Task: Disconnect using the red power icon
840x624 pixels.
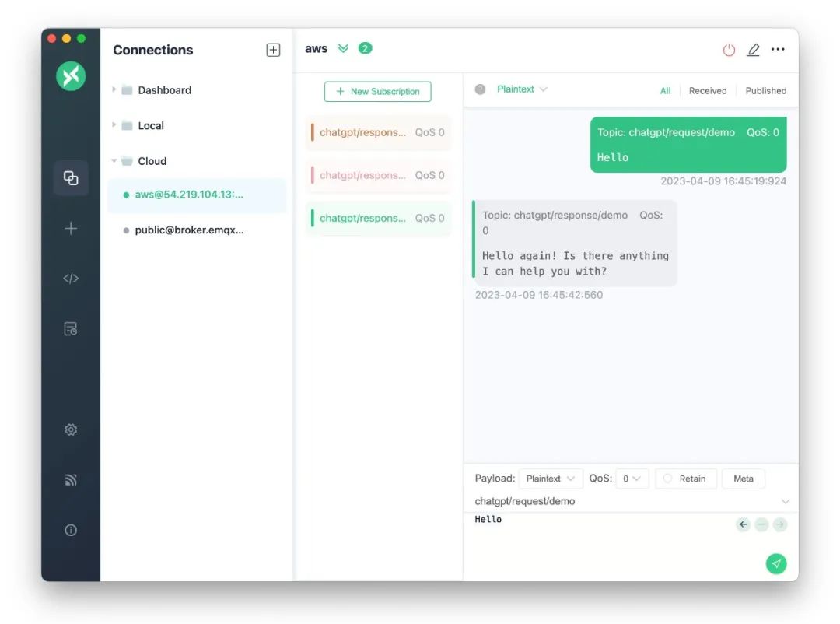Action: [729, 50]
